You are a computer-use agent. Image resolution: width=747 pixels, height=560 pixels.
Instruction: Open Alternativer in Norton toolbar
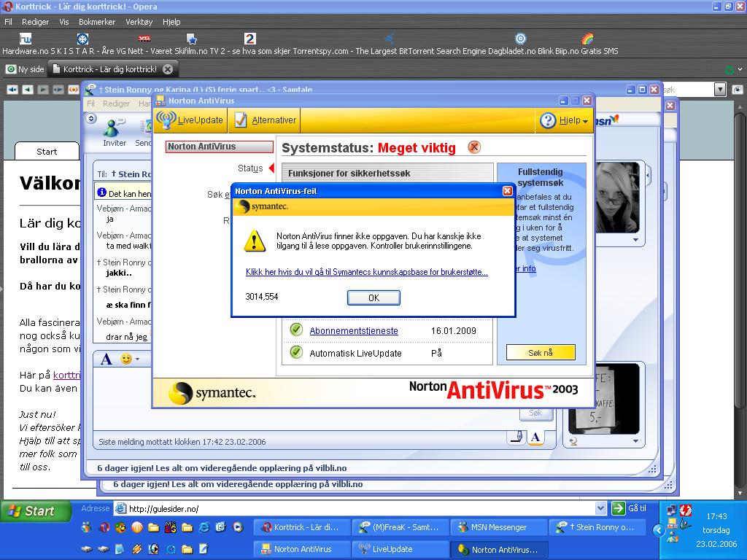266,120
